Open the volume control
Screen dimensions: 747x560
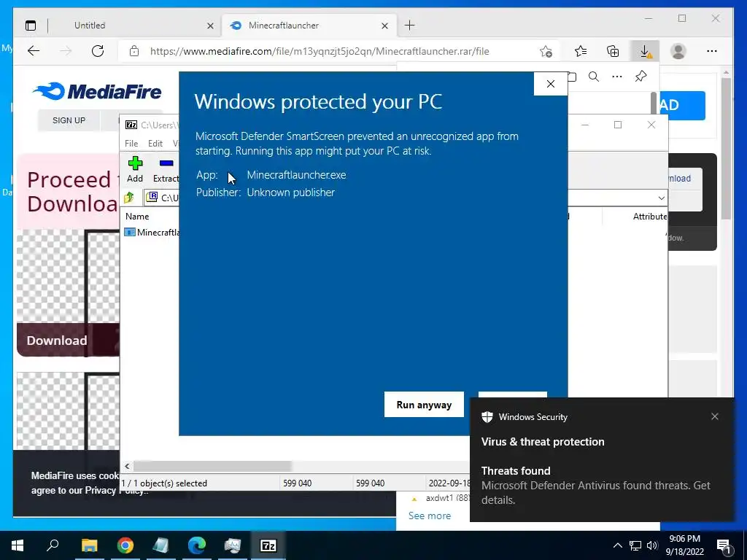(652, 545)
